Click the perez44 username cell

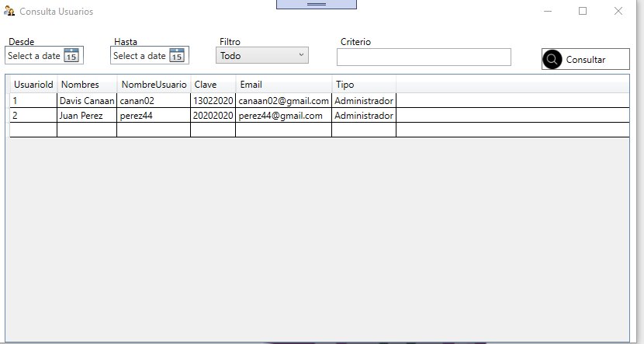click(154, 116)
